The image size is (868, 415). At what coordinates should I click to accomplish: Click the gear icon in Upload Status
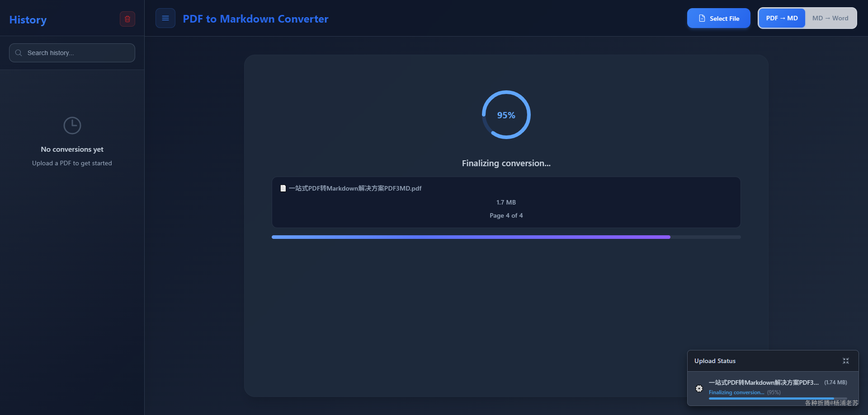[699, 388]
